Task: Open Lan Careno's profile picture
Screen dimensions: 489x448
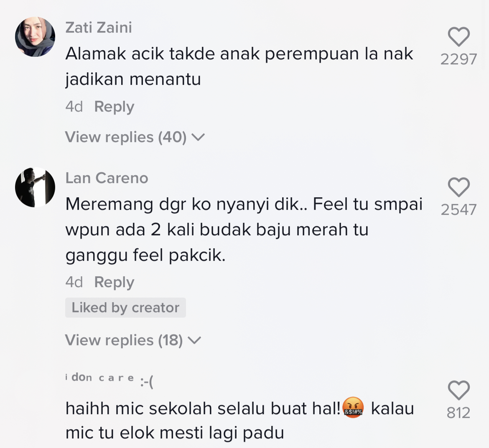Action: 35,187
